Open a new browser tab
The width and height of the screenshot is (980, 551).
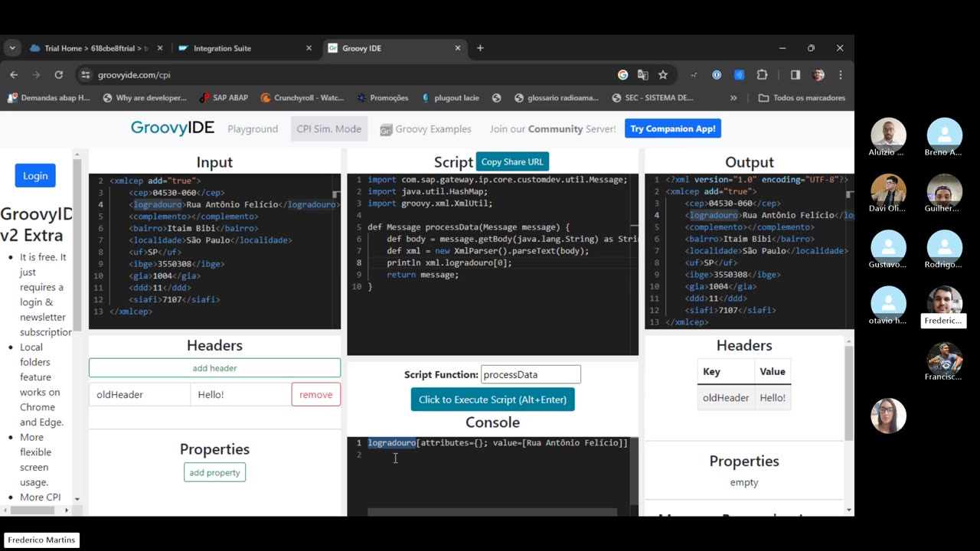coord(480,48)
